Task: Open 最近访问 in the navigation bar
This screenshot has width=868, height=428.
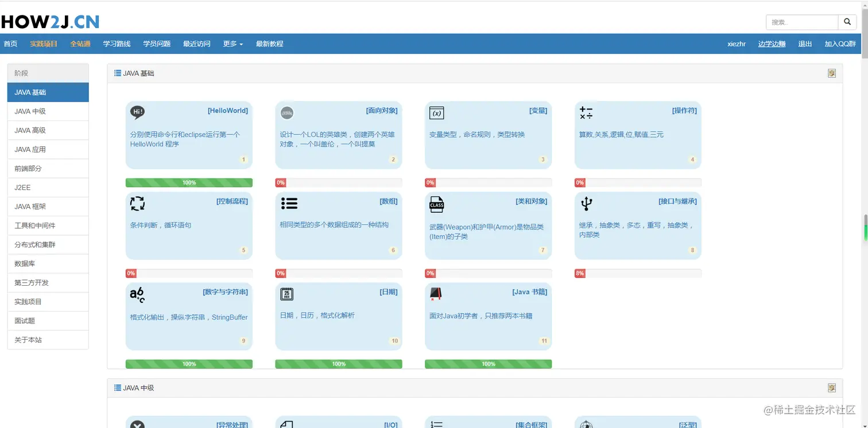Action: tap(197, 44)
